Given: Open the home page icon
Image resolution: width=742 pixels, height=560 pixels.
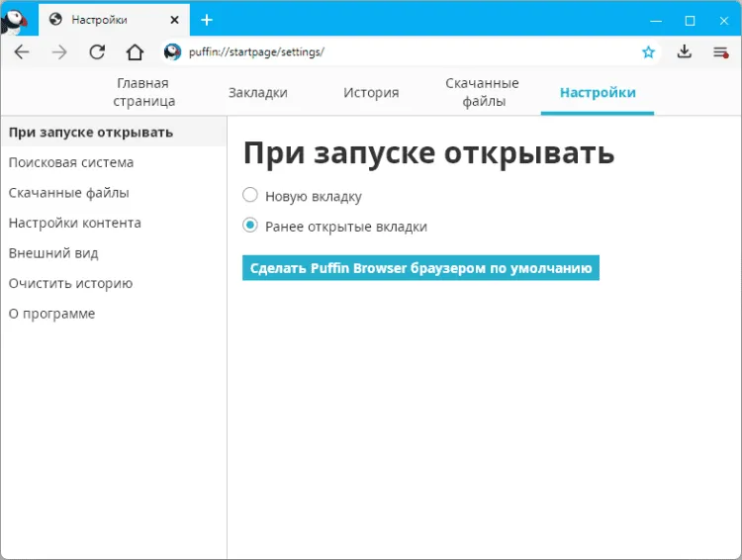Looking at the screenshot, I should point(135,52).
